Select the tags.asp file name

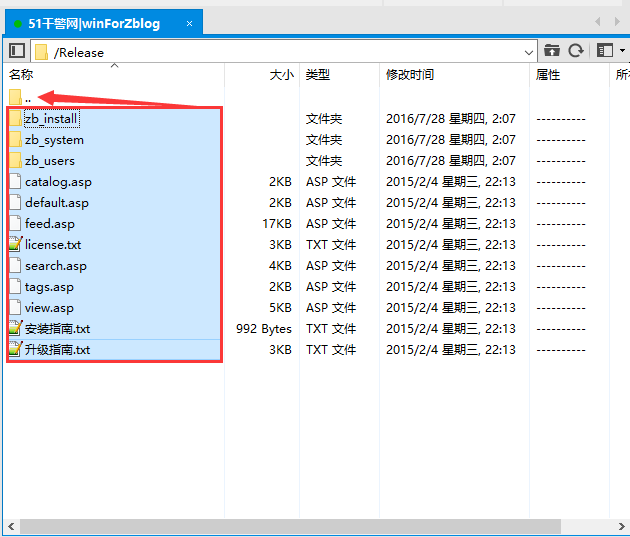[x=49, y=287]
